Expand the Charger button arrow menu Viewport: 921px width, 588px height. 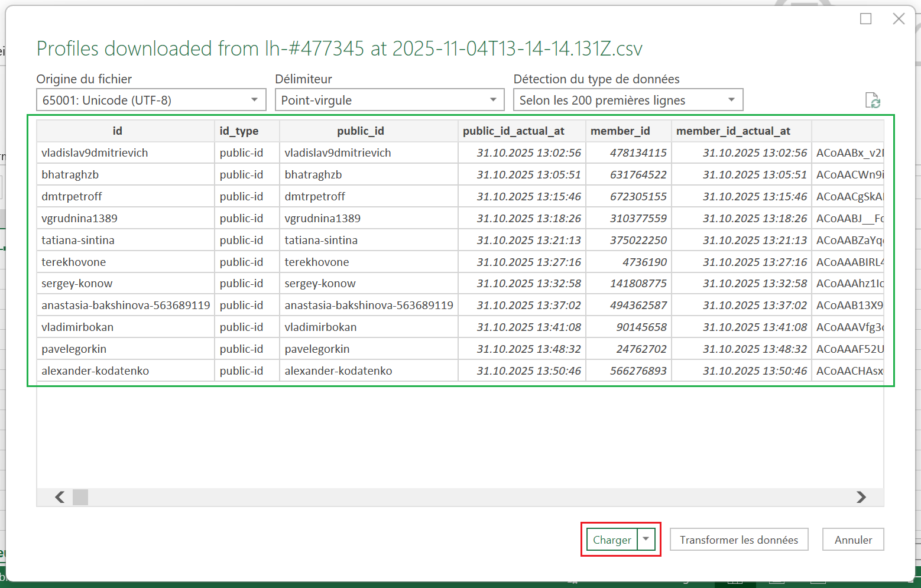click(x=646, y=539)
